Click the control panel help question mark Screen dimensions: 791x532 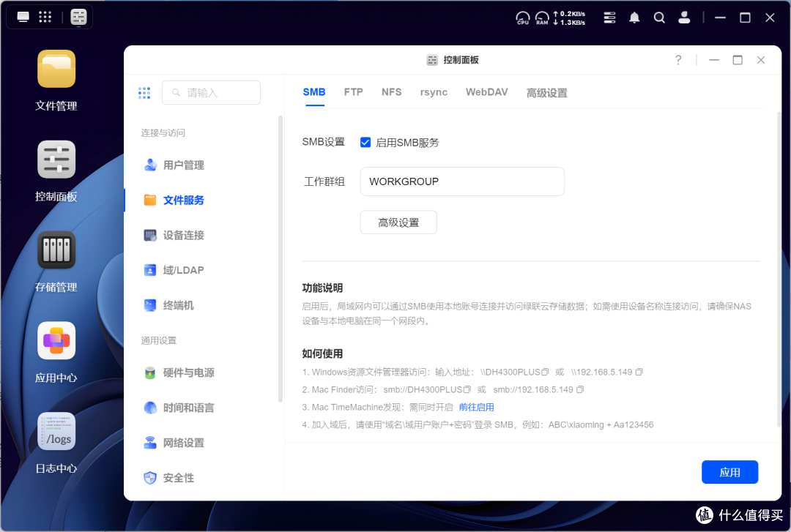pyautogui.click(x=678, y=60)
